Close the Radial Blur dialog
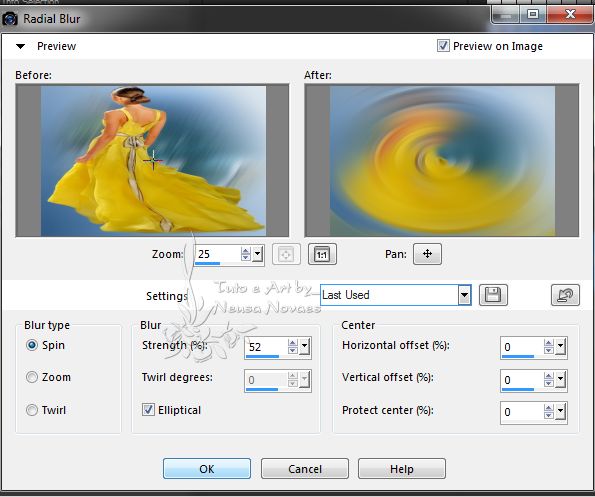 (570, 14)
